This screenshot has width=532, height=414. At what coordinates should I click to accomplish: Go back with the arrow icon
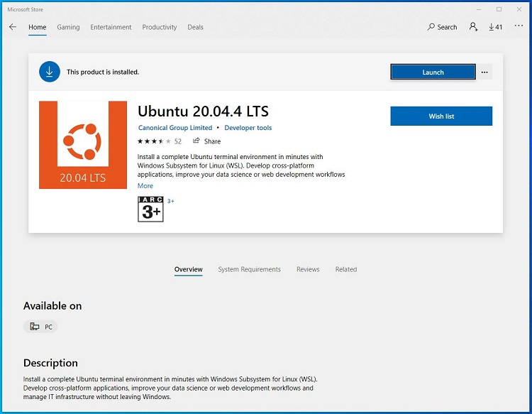[13, 27]
